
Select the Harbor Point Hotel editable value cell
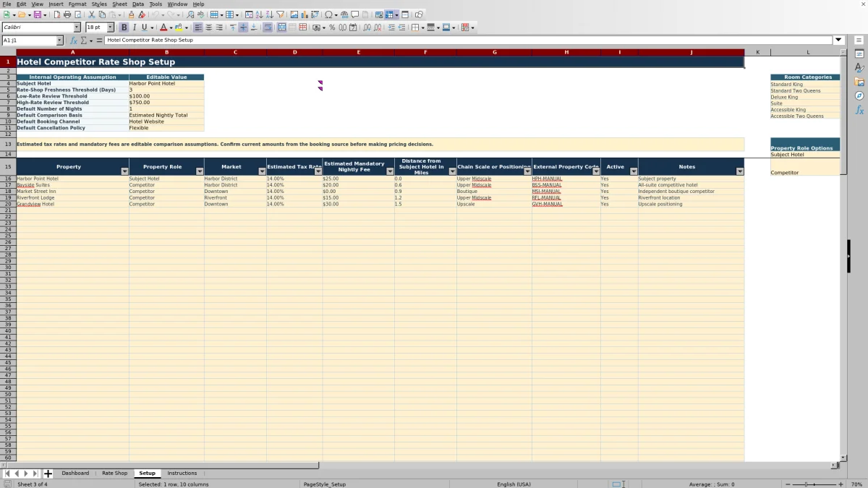tap(166, 83)
